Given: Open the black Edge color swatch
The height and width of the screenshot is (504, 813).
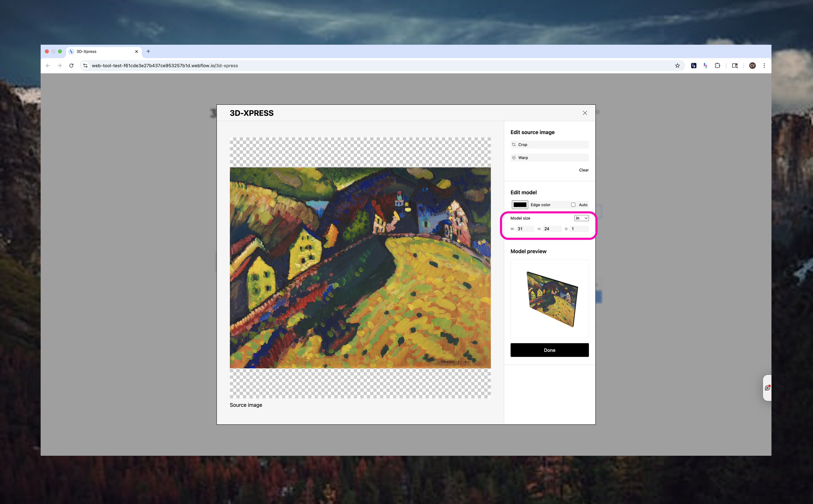Looking at the screenshot, I should [520, 205].
